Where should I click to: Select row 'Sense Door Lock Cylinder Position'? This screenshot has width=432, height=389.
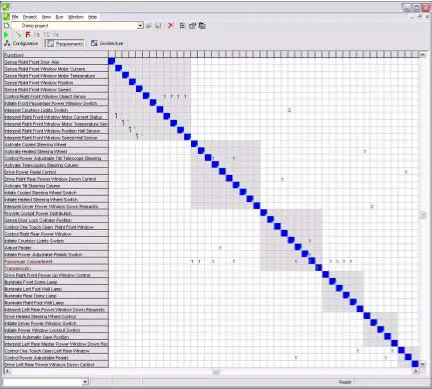(56, 220)
